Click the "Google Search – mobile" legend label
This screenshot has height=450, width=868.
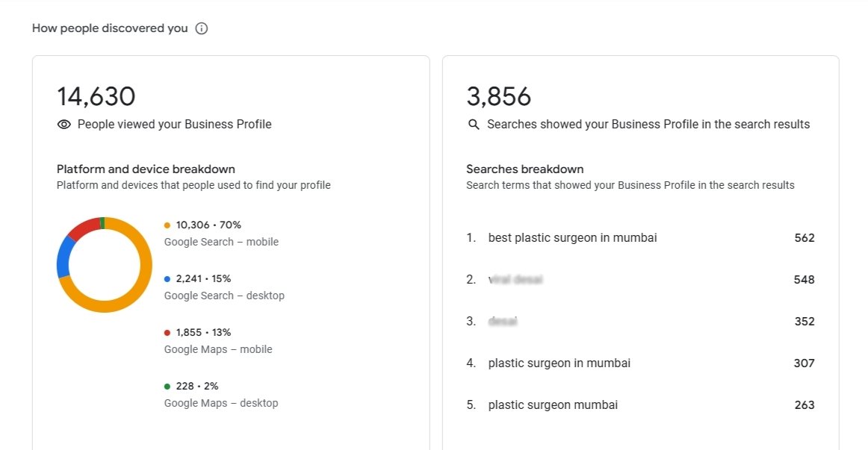click(x=221, y=242)
